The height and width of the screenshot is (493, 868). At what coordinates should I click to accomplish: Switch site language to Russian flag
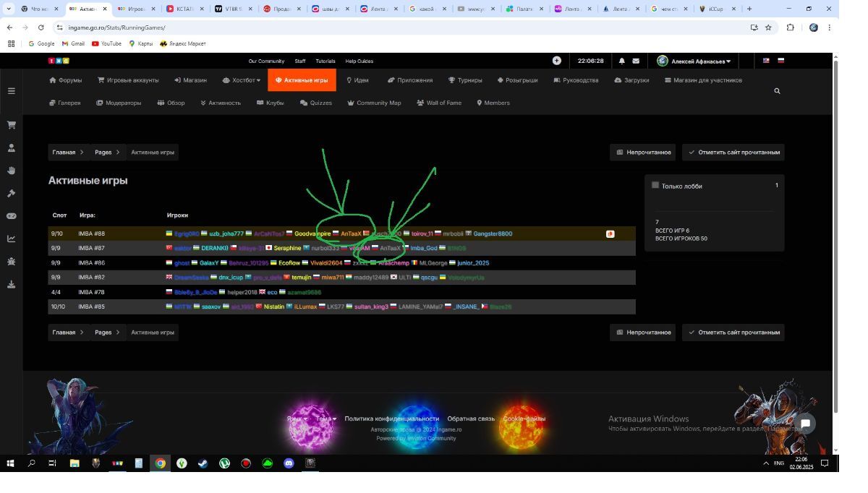click(x=780, y=61)
